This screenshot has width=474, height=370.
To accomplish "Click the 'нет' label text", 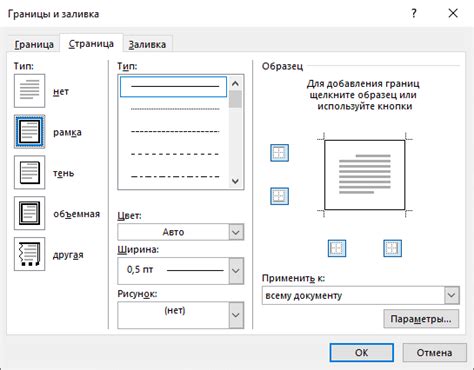I will click(x=61, y=91).
